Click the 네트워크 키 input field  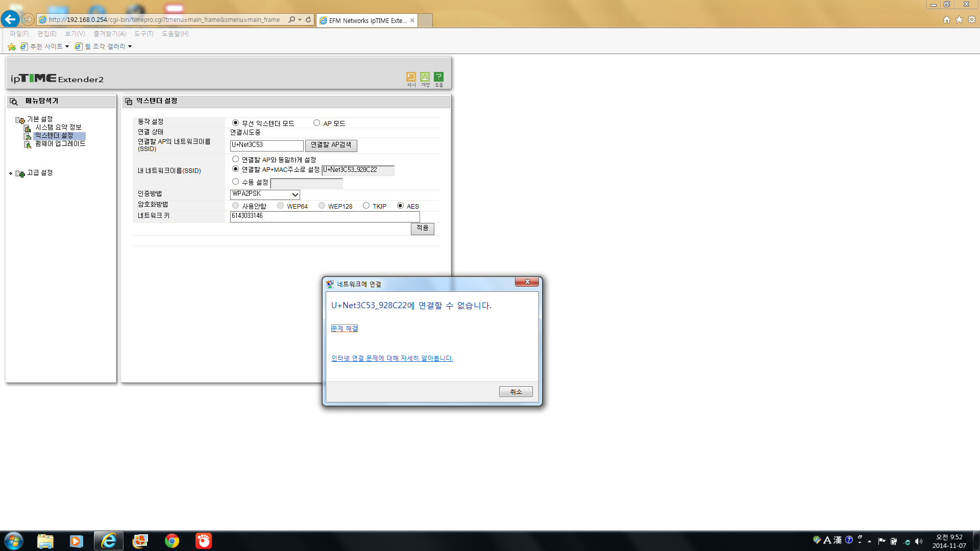(x=325, y=216)
